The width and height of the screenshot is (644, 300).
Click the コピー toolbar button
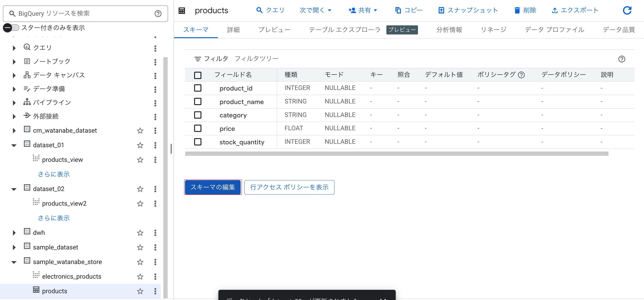click(409, 10)
